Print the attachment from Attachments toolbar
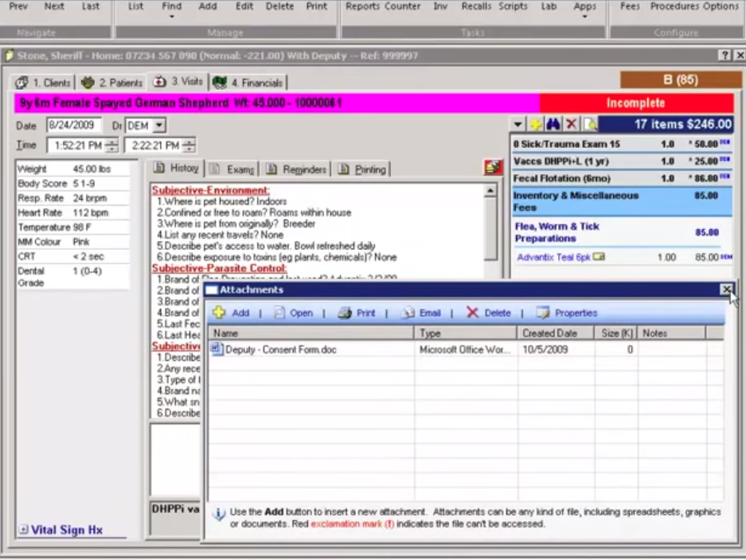The image size is (746, 560). click(x=345, y=313)
